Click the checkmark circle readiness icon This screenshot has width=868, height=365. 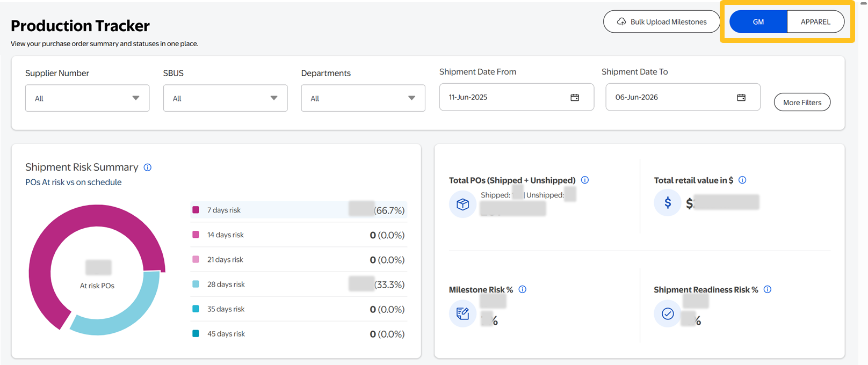tap(668, 313)
